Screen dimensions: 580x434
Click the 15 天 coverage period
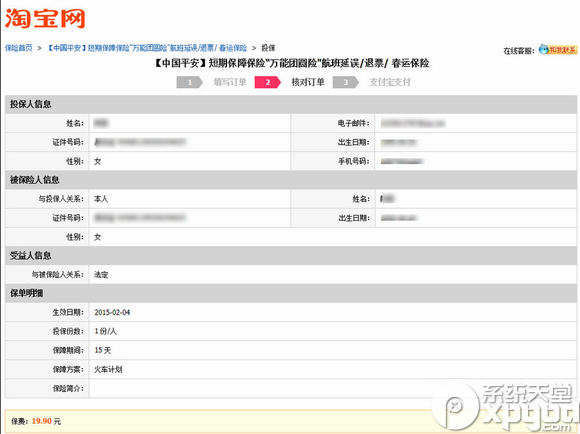tap(102, 350)
